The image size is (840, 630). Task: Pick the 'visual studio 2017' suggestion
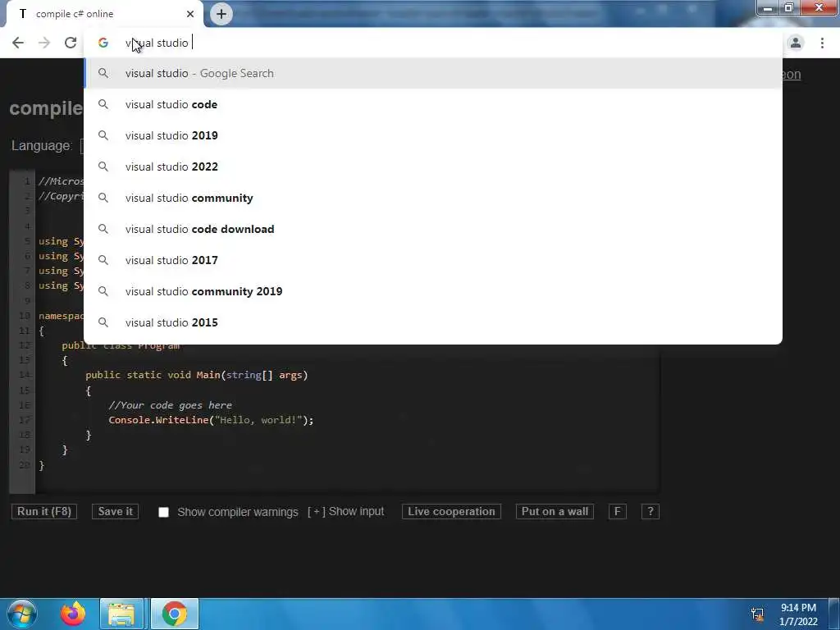click(433, 260)
